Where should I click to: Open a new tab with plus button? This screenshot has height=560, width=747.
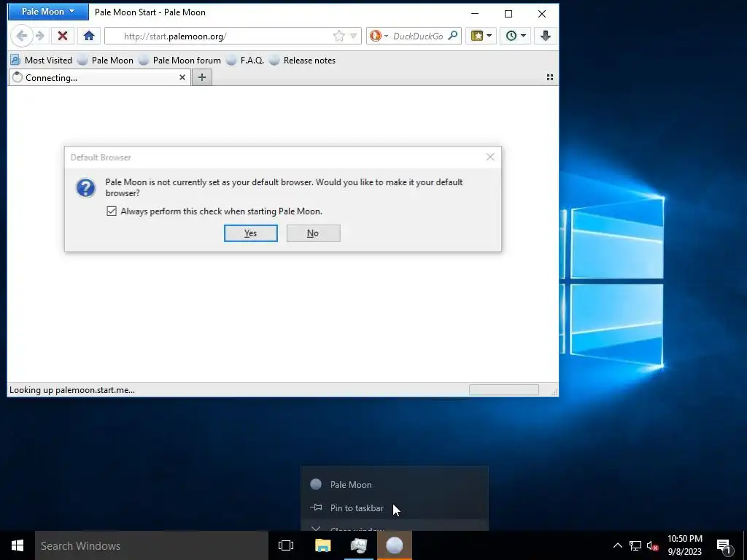(202, 77)
